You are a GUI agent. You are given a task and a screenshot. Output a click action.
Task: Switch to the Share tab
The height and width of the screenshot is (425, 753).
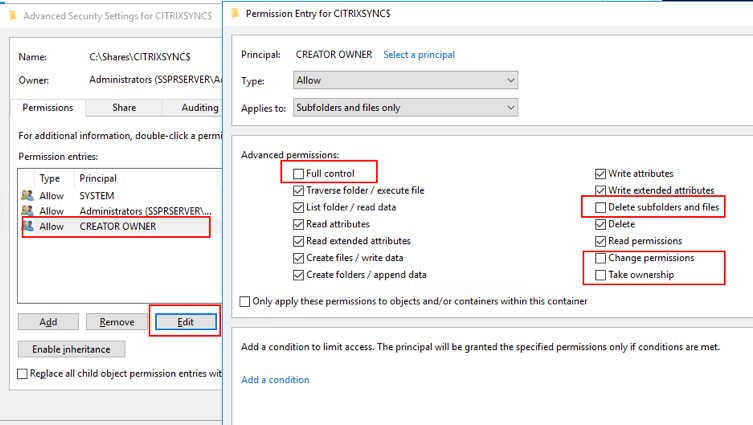pos(124,108)
